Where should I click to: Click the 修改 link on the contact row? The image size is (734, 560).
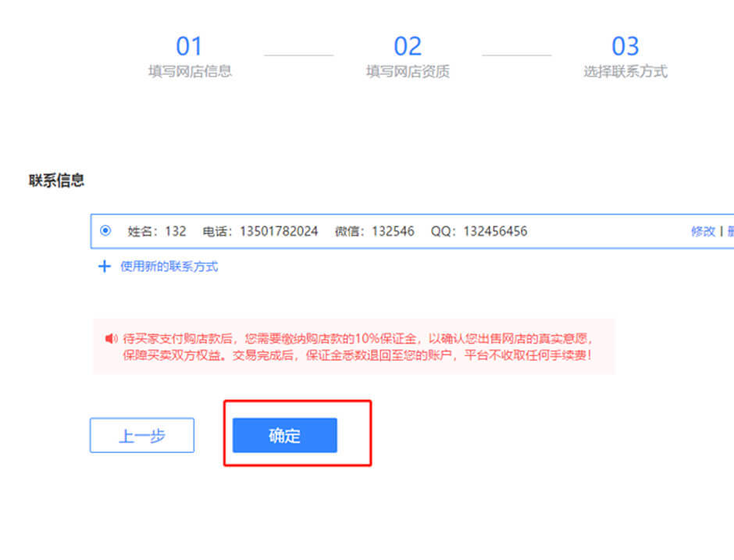pos(703,231)
